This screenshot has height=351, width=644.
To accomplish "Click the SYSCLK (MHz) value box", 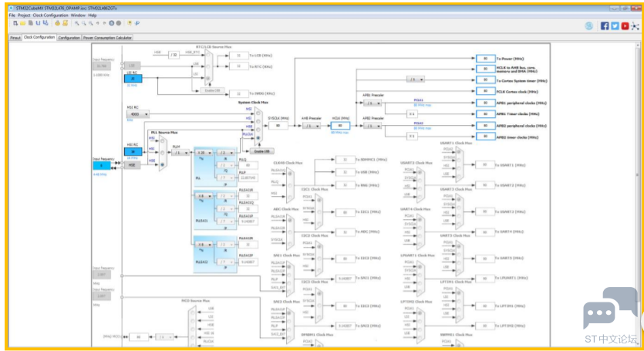I will point(278,125).
